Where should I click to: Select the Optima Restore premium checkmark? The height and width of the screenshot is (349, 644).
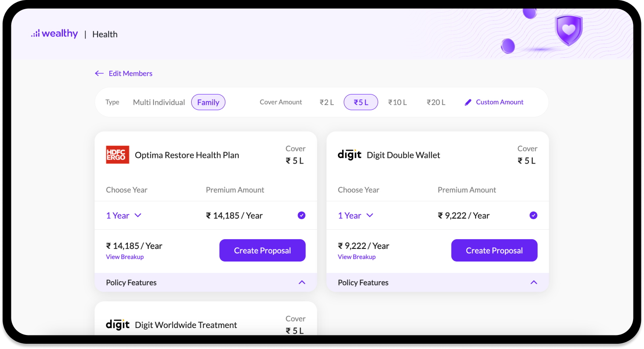click(x=301, y=215)
